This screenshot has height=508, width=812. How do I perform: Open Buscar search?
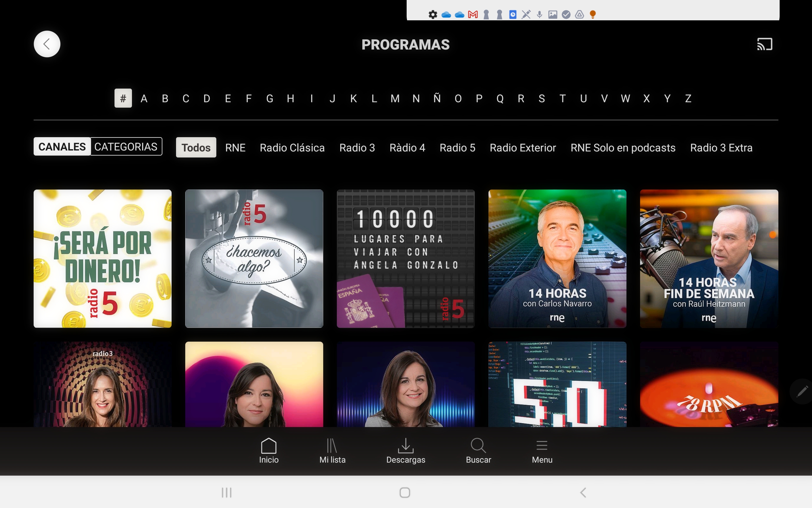(478, 451)
